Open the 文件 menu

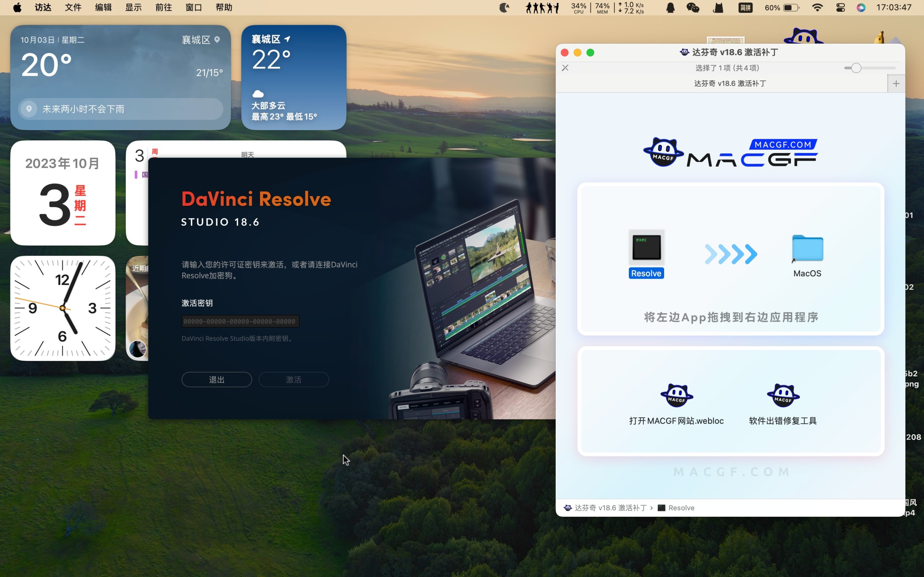click(73, 8)
